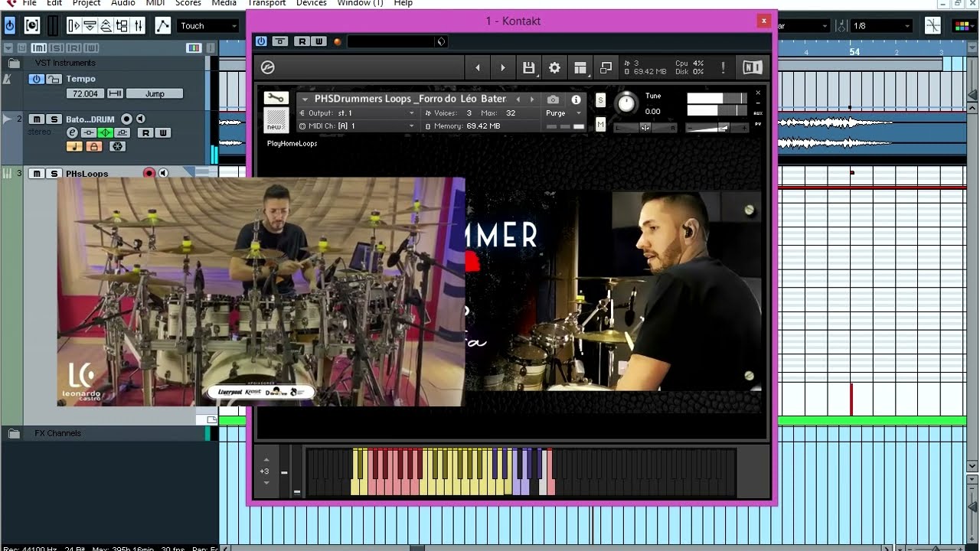This screenshot has width=980, height=551.
Task: Toggle the Kontakt plugin power bypass
Action: [262, 41]
